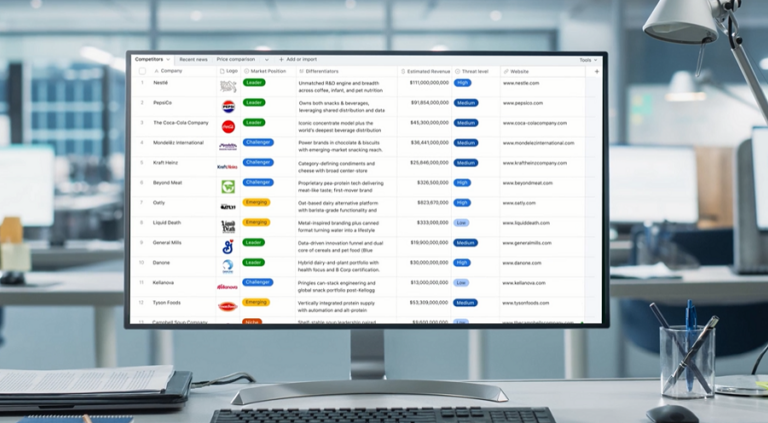Select Nestlé's differentiators cell about R&D engine
The width and height of the screenshot is (768, 423).
(340, 87)
